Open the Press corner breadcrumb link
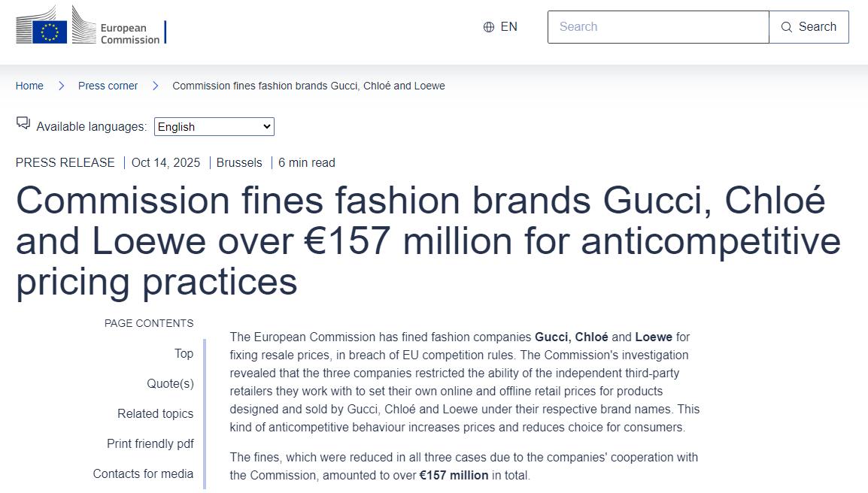 pos(108,86)
